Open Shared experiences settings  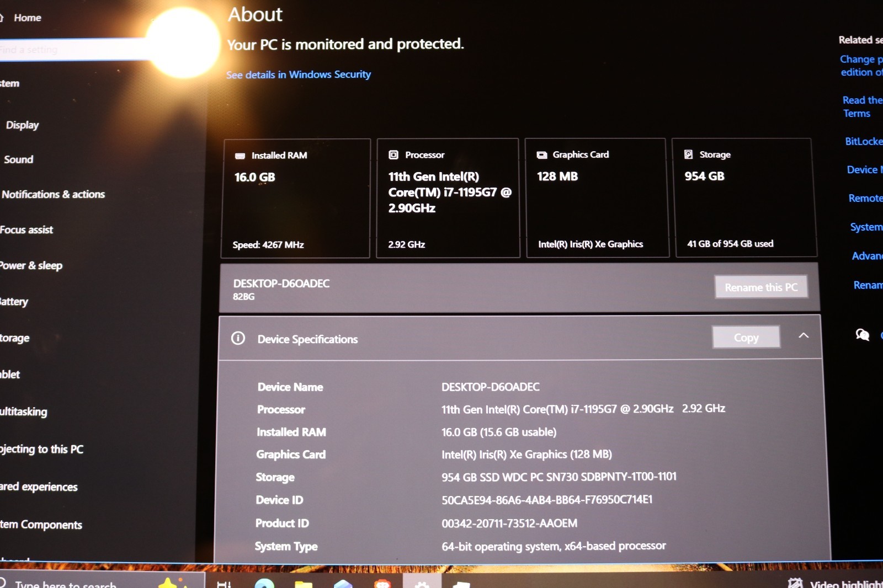(x=39, y=487)
